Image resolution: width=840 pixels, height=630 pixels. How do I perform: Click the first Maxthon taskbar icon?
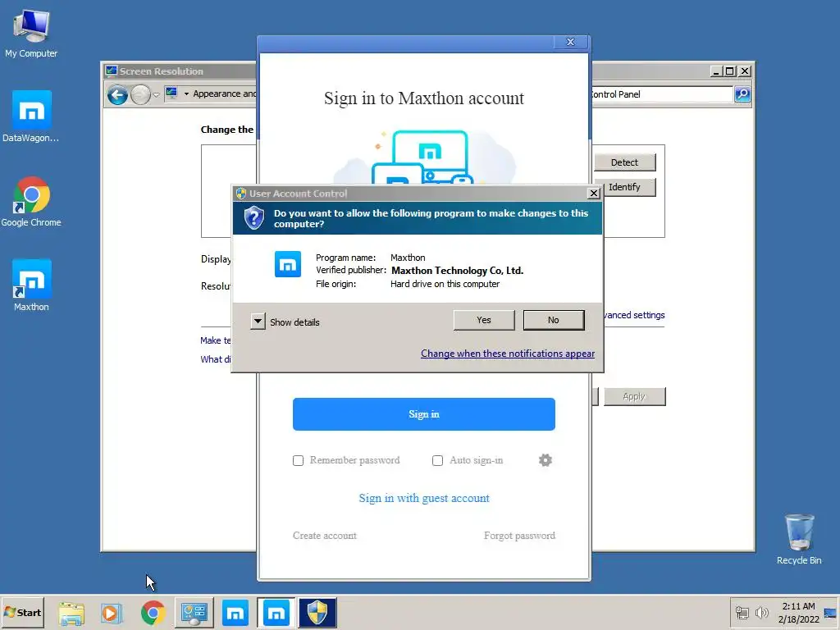pos(235,612)
